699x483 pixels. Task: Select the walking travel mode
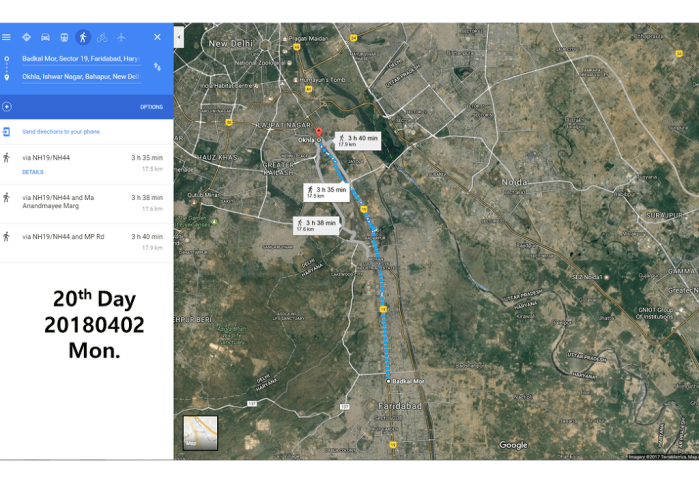[83, 37]
